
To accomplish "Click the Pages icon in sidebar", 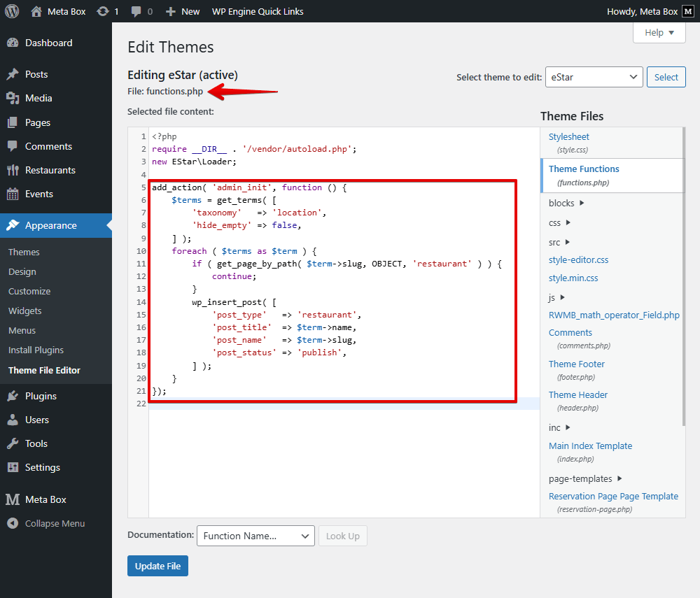I will click(13, 122).
